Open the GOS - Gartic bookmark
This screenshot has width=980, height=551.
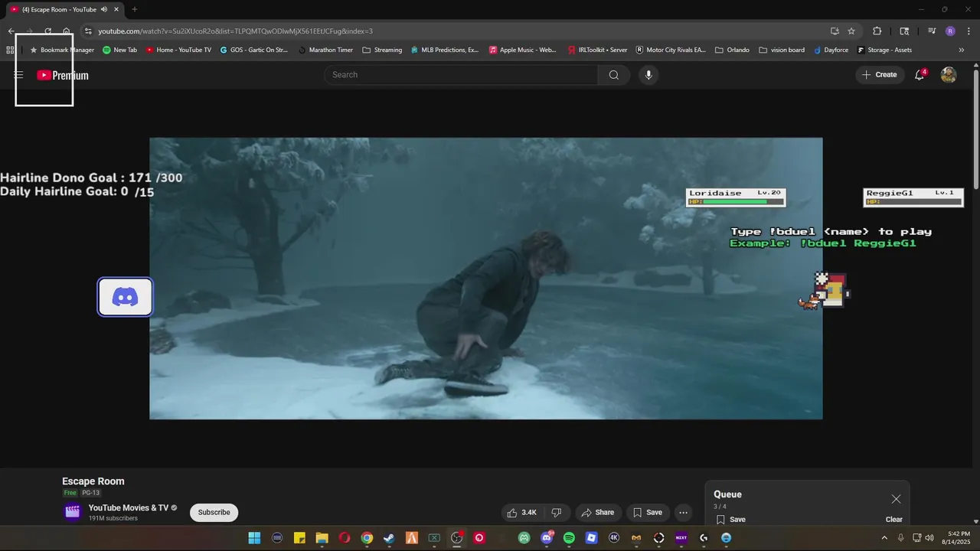[253, 50]
